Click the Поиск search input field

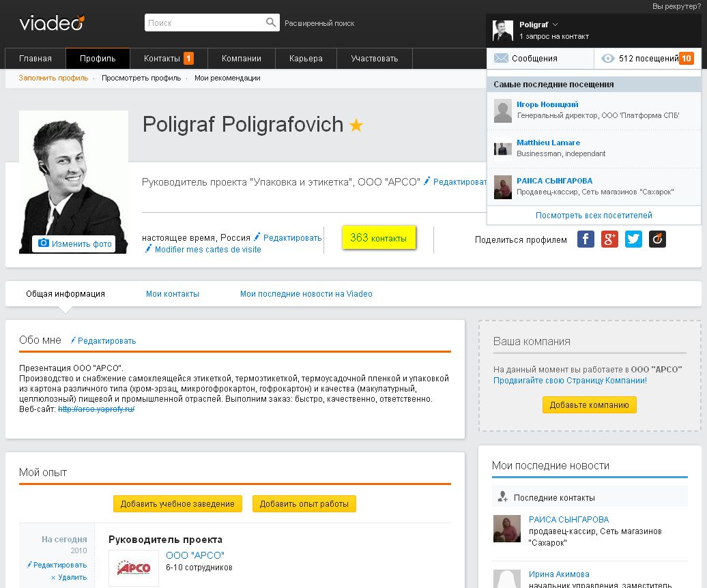[205, 23]
